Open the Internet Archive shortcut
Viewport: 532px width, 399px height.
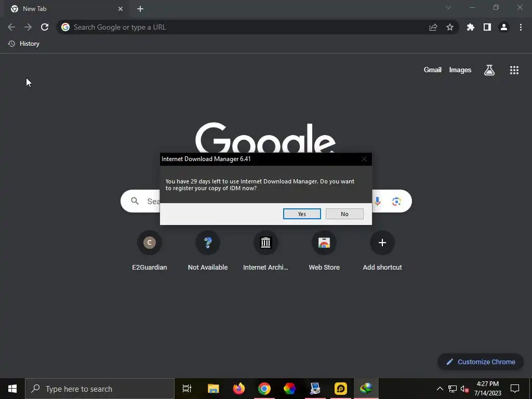(265, 251)
